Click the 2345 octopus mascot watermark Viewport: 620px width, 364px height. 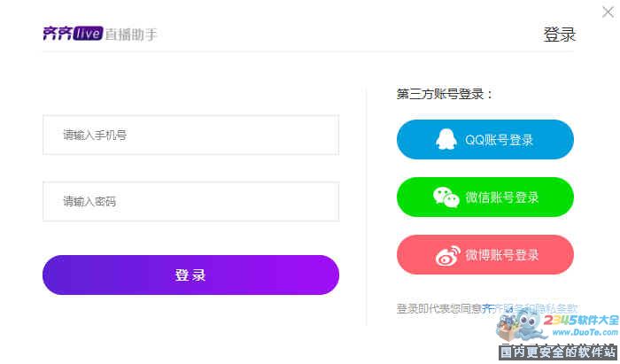tap(521, 325)
